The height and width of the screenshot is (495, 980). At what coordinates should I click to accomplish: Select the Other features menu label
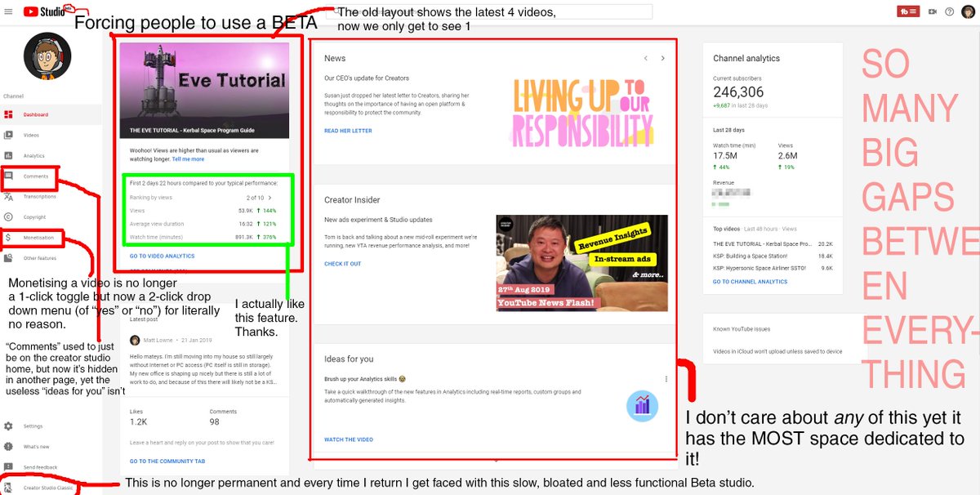[40, 258]
